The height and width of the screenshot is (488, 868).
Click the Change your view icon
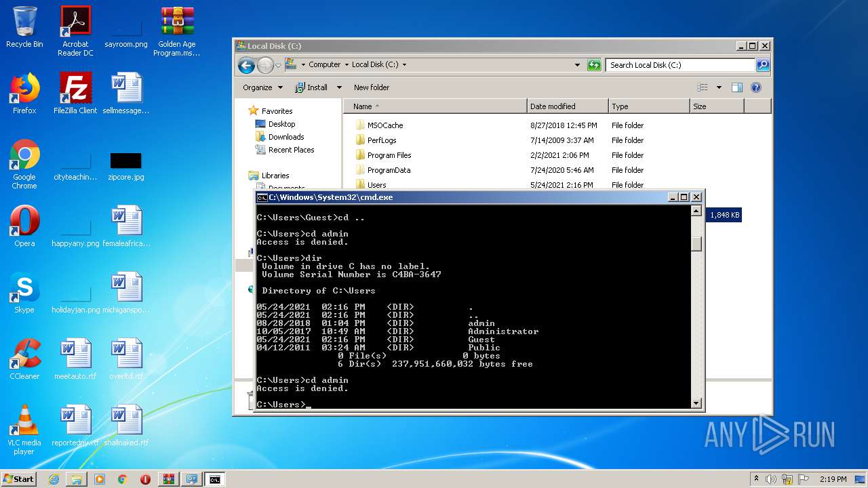click(x=703, y=87)
